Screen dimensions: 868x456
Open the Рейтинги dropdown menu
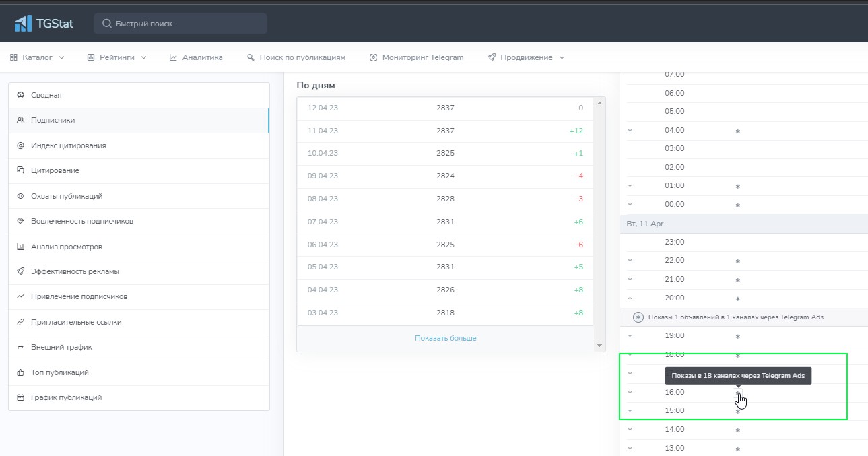click(116, 57)
